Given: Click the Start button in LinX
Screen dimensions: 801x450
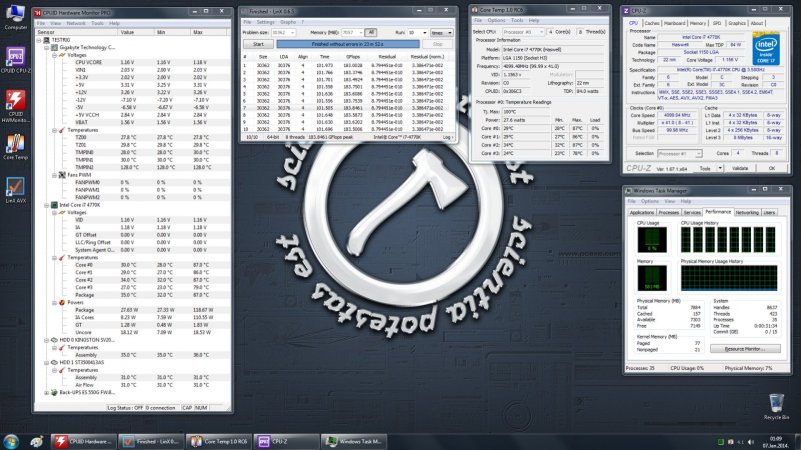Looking at the screenshot, I should coord(258,44).
